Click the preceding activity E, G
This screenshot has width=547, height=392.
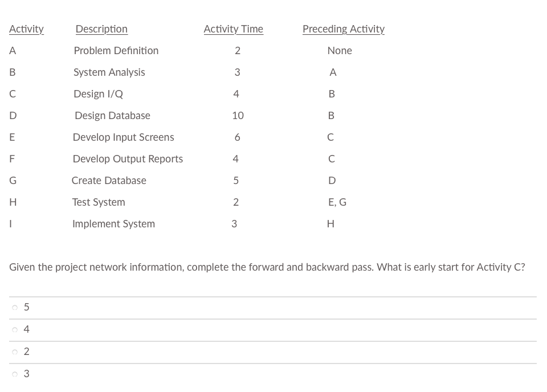pyautogui.click(x=337, y=202)
